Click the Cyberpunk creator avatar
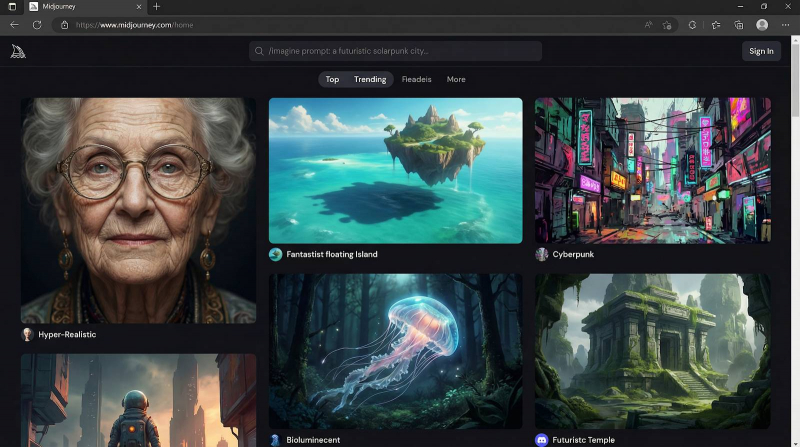 point(542,254)
